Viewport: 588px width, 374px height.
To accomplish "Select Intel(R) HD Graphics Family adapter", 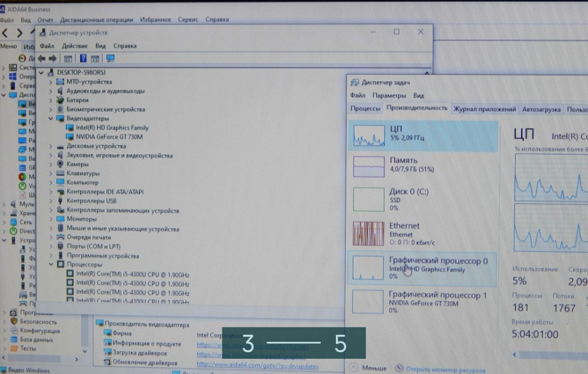I will click(112, 128).
